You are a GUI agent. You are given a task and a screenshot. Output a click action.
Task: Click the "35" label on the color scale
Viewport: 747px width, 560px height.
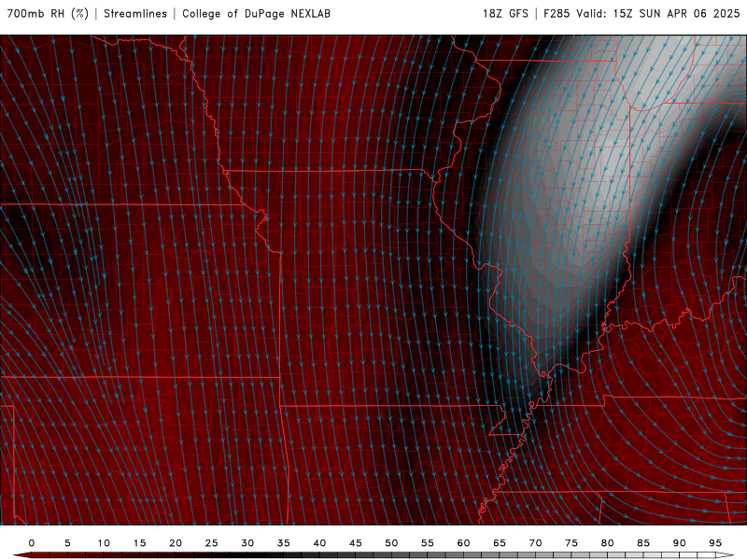pos(284,543)
